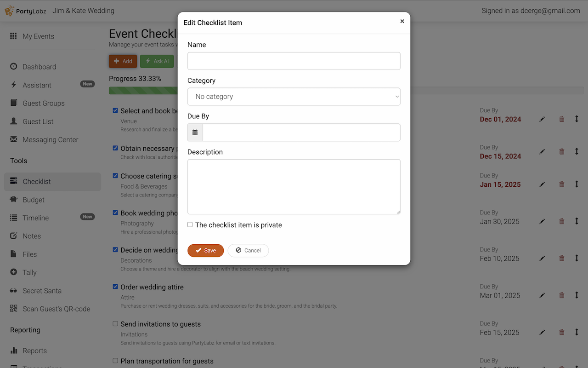Screen dimensions: 588x368
Task: Check the Send invitations to guests checkbox
Action: pos(115,324)
